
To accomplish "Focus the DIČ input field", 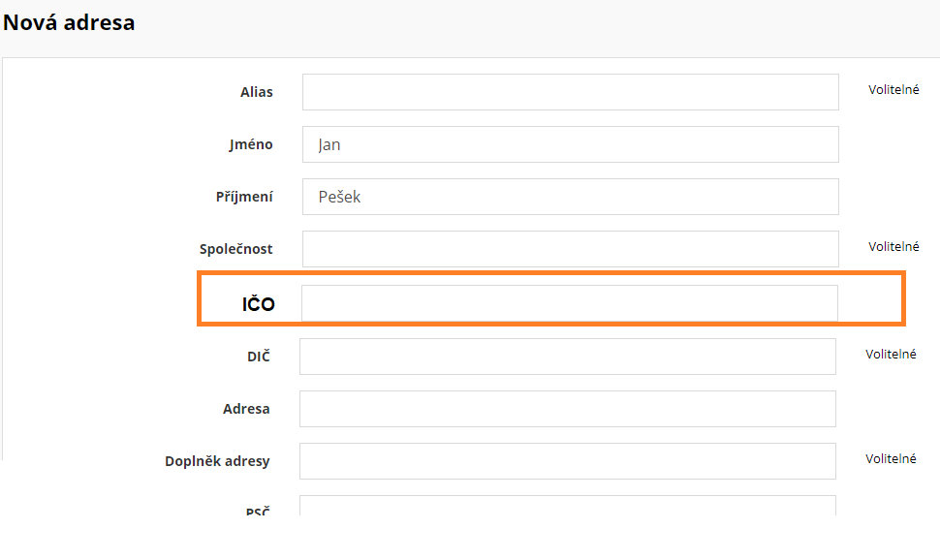I will click(x=567, y=357).
